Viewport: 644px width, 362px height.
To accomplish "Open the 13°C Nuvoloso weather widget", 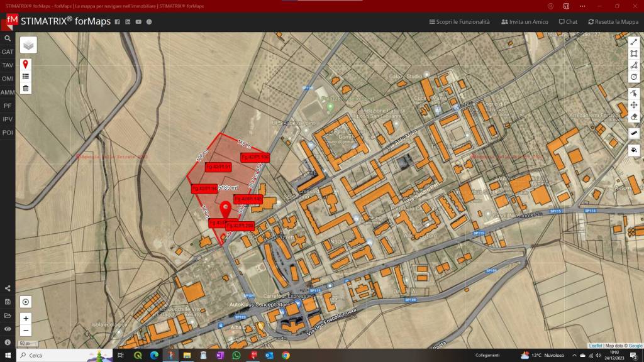I will [542, 356].
